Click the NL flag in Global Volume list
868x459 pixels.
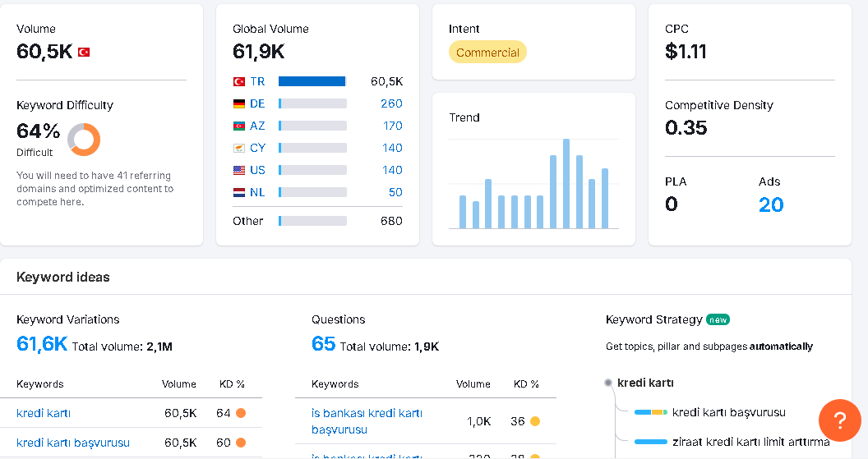coord(239,192)
